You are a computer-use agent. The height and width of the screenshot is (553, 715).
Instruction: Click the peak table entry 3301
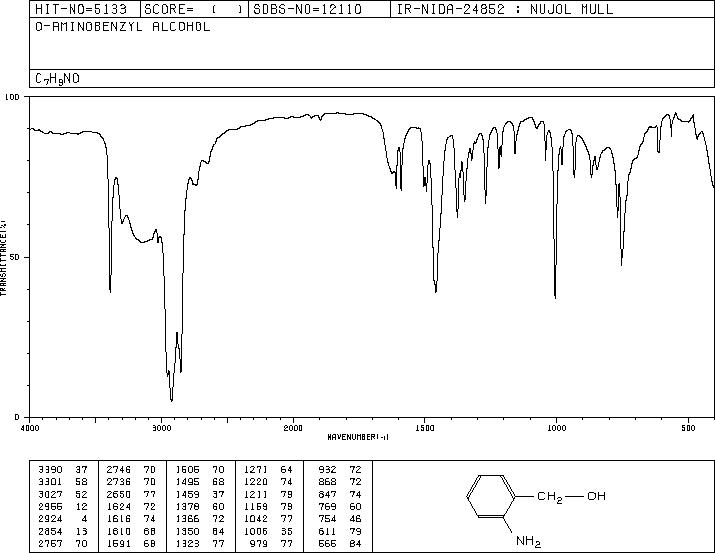(x=50, y=482)
